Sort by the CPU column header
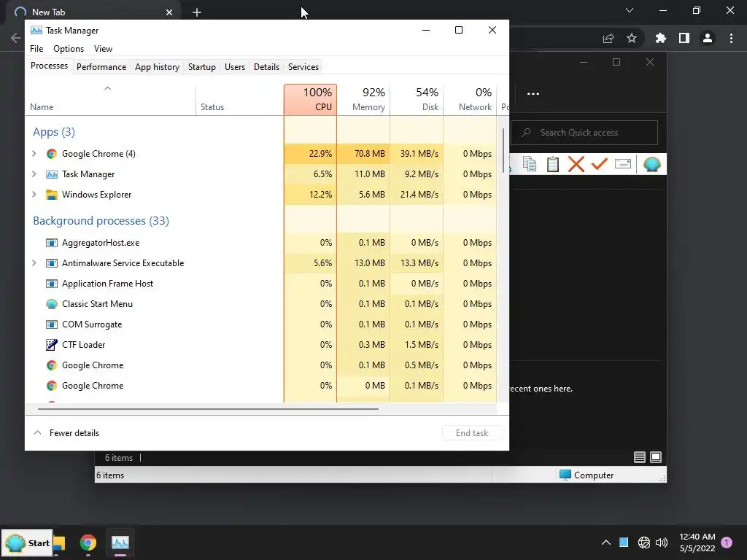The image size is (747, 560). pos(311,99)
